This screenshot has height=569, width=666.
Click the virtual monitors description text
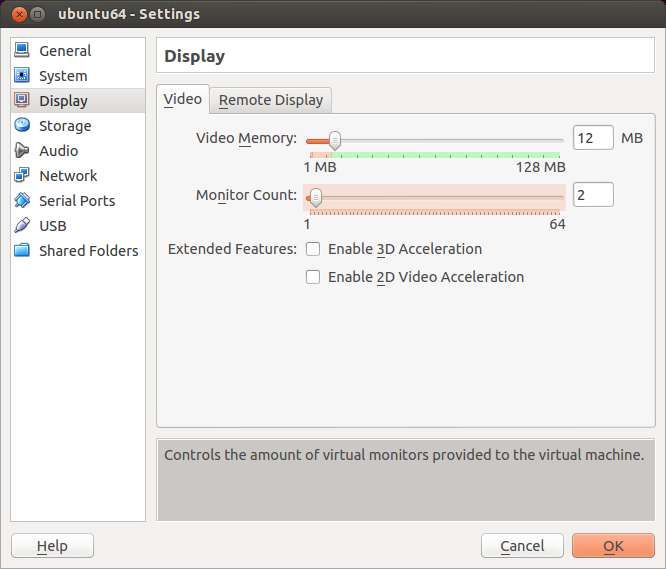(404, 455)
